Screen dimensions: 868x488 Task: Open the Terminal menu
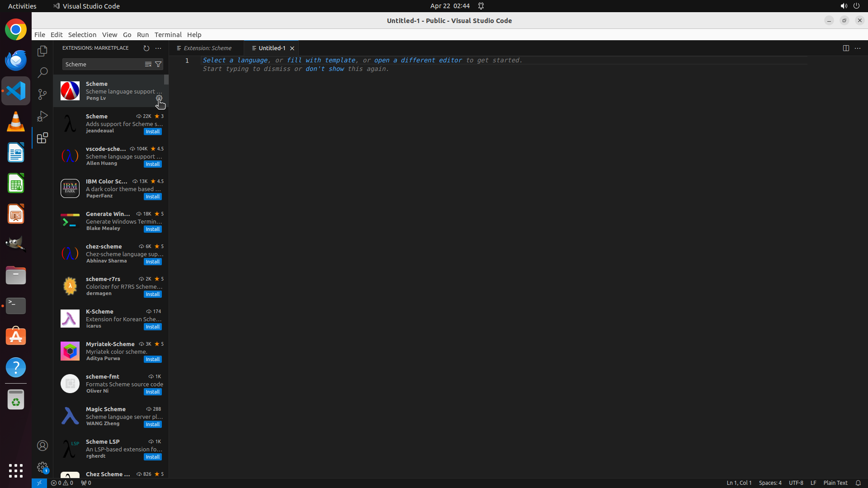pyautogui.click(x=168, y=35)
